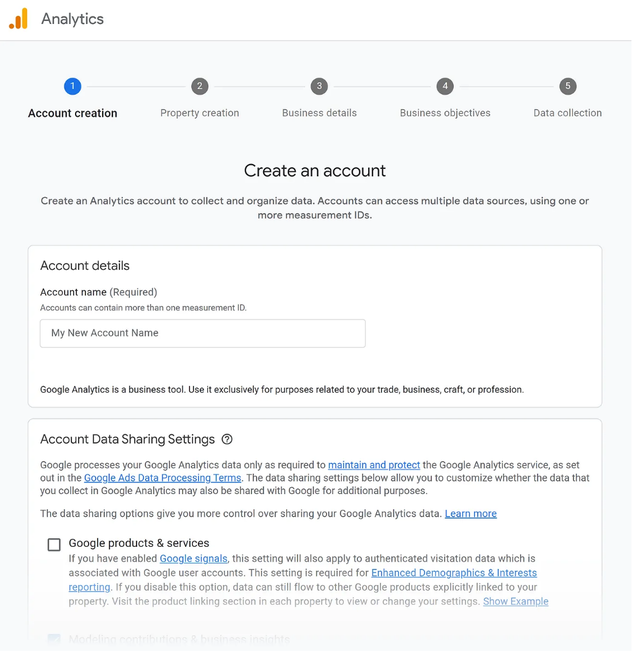The image size is (640, 655).
Task: Select the Business details step label
Action: [319, 113]
